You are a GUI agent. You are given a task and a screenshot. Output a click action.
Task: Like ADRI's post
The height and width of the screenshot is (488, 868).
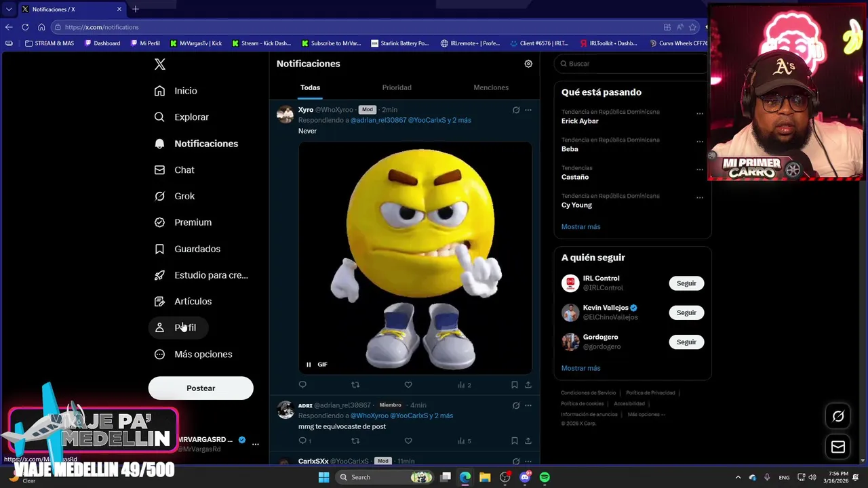(x=408, y=441)
